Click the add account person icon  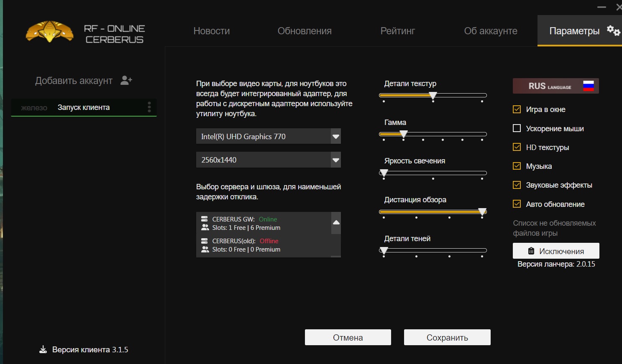(126, 80)
